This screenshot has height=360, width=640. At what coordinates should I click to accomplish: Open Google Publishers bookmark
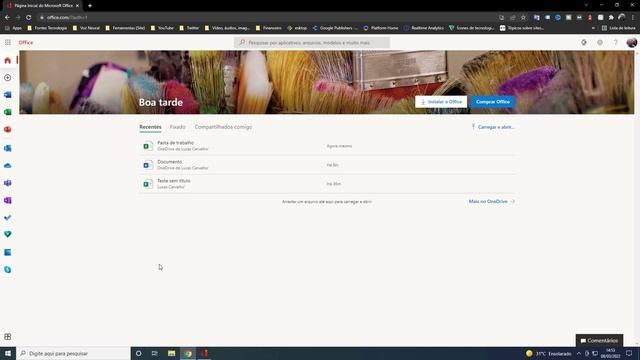(x=335, y=28)
